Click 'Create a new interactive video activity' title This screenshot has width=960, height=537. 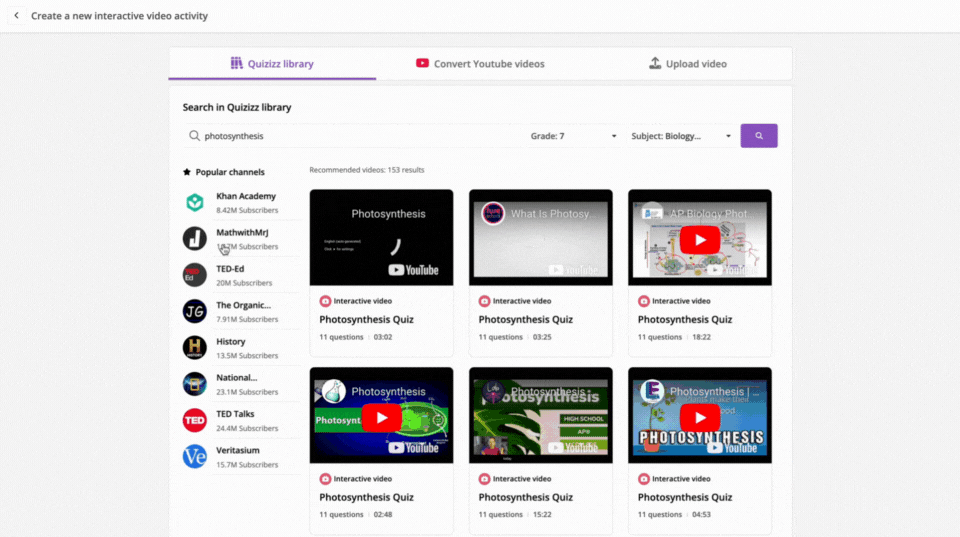click(x=119, y=16)
